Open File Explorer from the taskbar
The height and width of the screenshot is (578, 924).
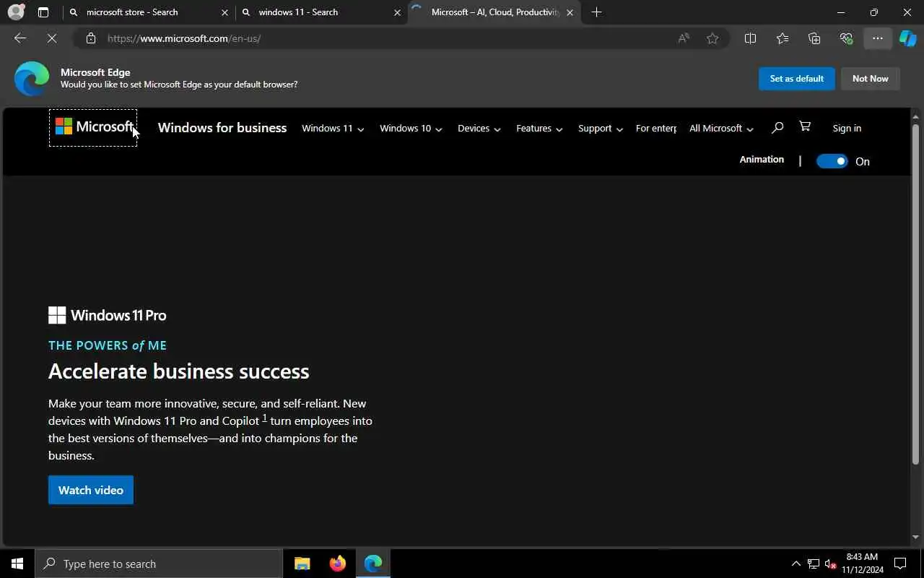click(302, 564)
